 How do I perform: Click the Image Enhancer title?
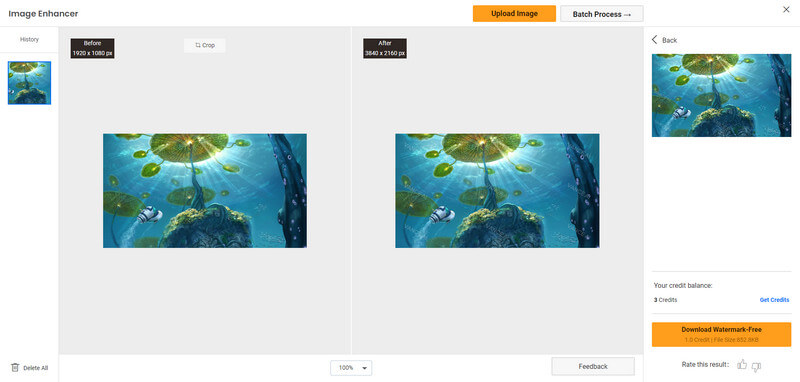coord(43,14)
